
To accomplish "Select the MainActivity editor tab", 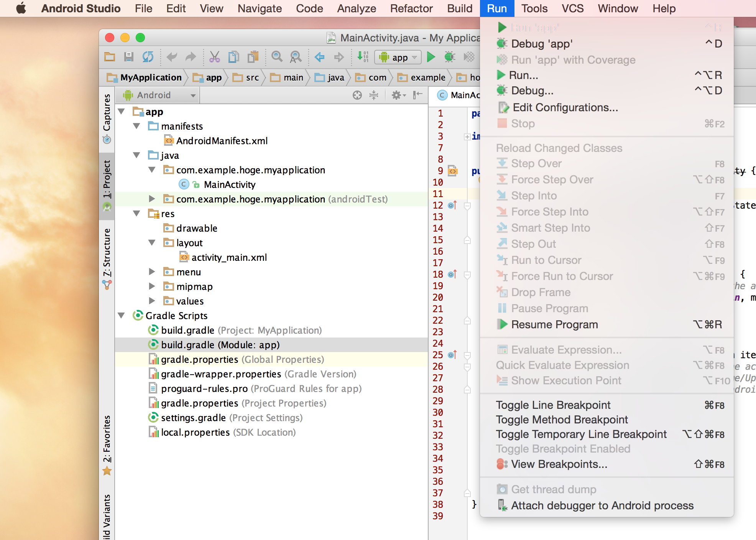I will (x=458, y=95).
